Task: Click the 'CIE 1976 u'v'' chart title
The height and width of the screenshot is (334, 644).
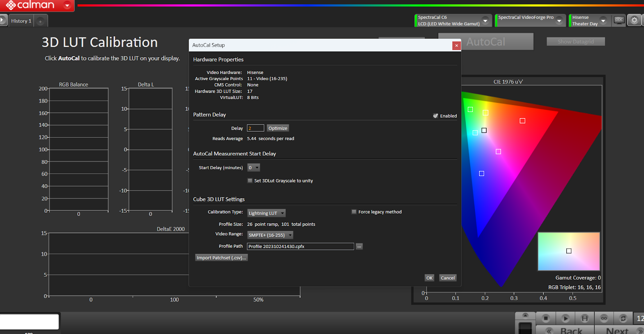Action: [508, 82]
